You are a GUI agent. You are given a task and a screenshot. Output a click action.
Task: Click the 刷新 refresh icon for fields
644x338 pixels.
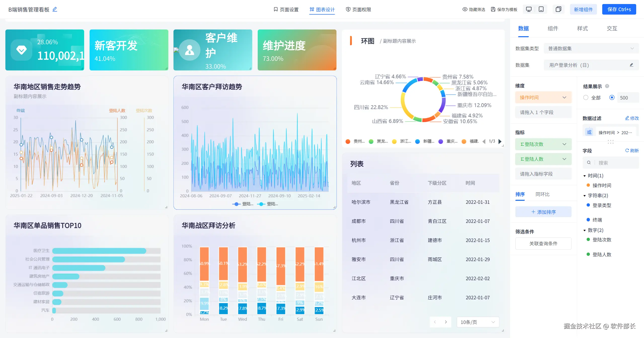(627, 151)
